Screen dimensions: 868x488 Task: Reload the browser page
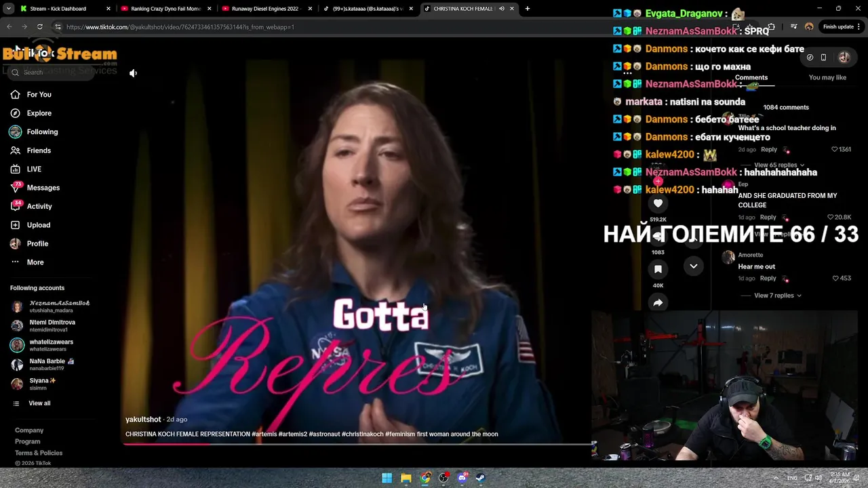39,26
